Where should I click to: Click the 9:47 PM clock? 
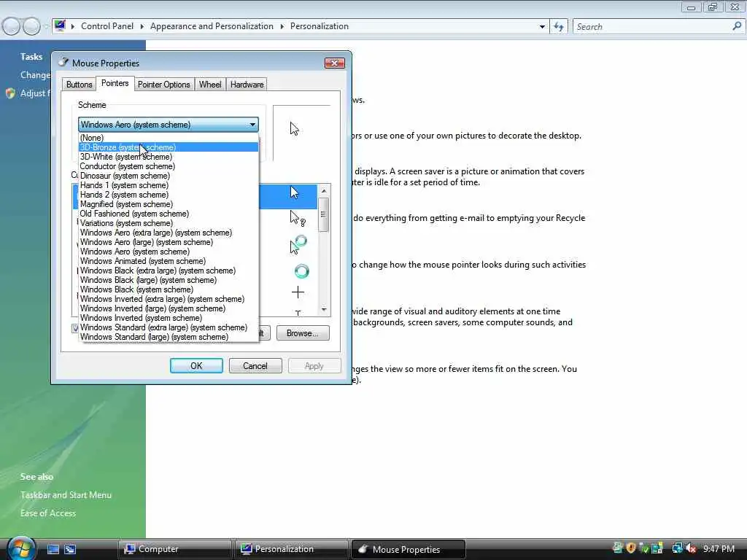[719, 548]
